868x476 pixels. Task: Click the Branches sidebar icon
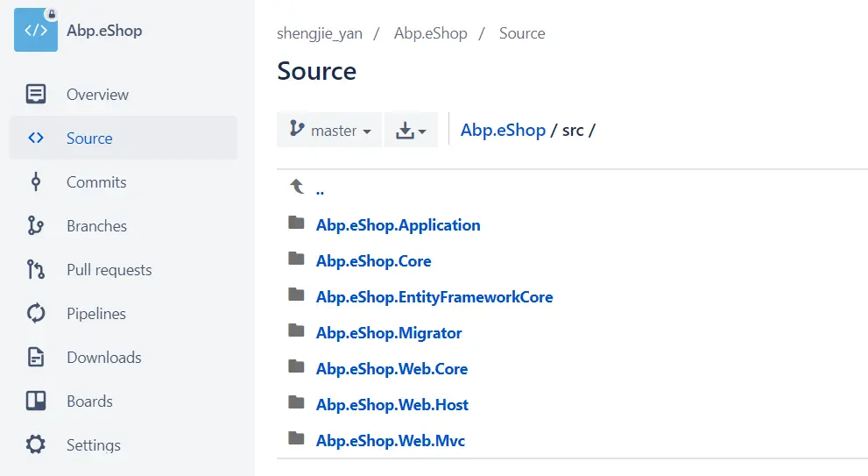[x=36, y=226]
